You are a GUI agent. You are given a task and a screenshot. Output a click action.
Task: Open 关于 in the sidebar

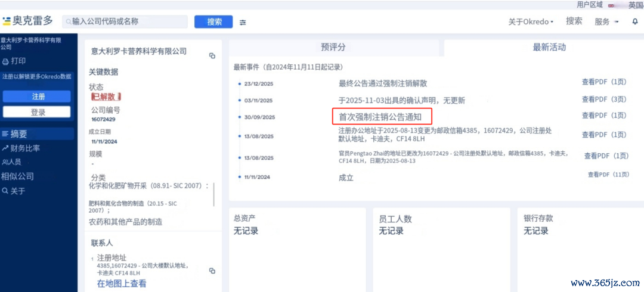coord(14,191)
